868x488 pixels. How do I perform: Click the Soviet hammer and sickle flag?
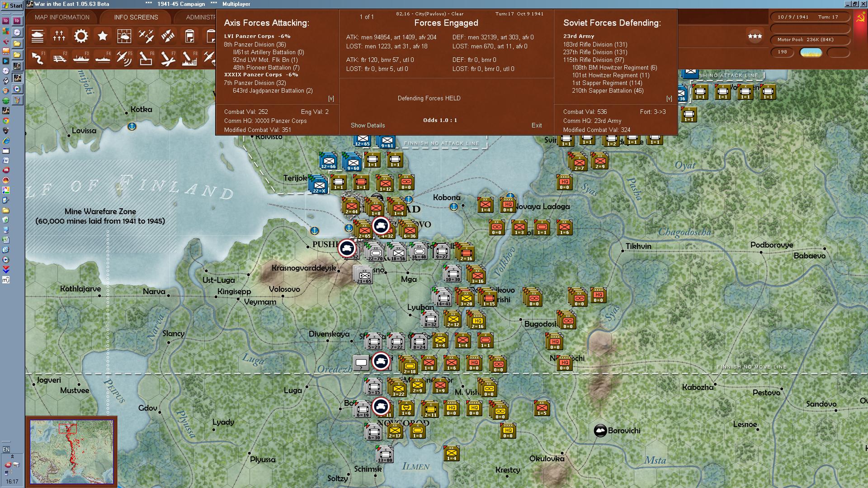point(861,17)
